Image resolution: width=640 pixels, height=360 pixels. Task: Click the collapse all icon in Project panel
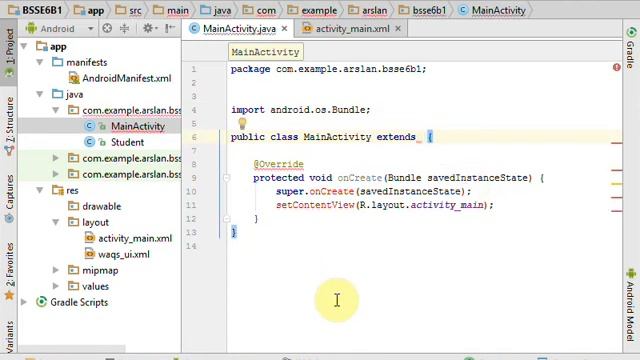[124, 28]
